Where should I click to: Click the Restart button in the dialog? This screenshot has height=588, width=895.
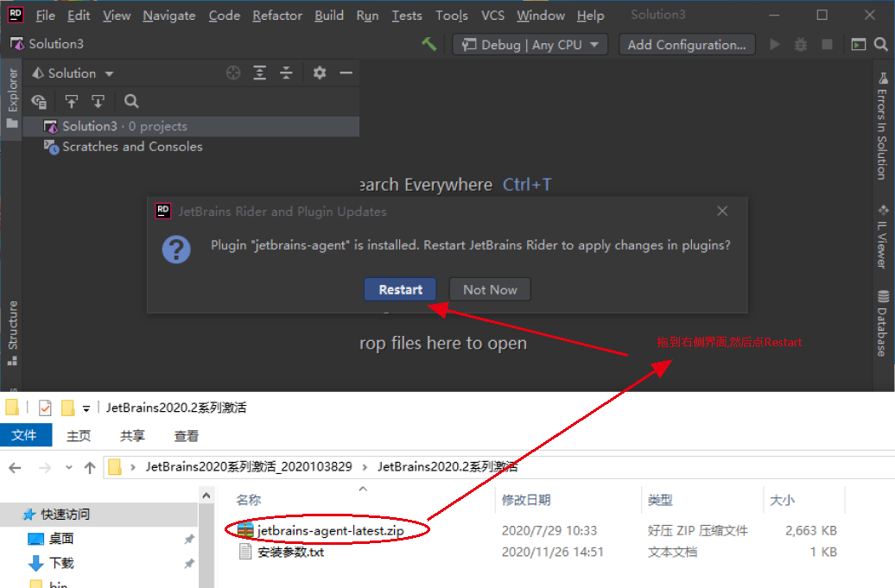[x=400, y=290]
